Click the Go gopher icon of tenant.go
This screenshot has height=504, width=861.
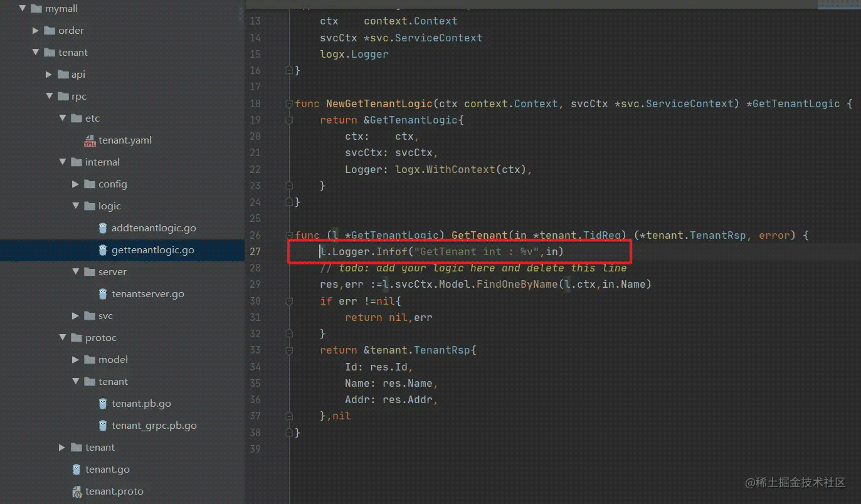pyautogui.click(x=77, y=470)
